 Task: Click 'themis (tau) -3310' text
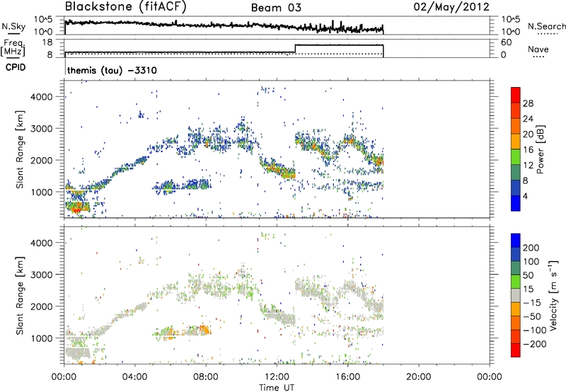click(x=112, y=70)
